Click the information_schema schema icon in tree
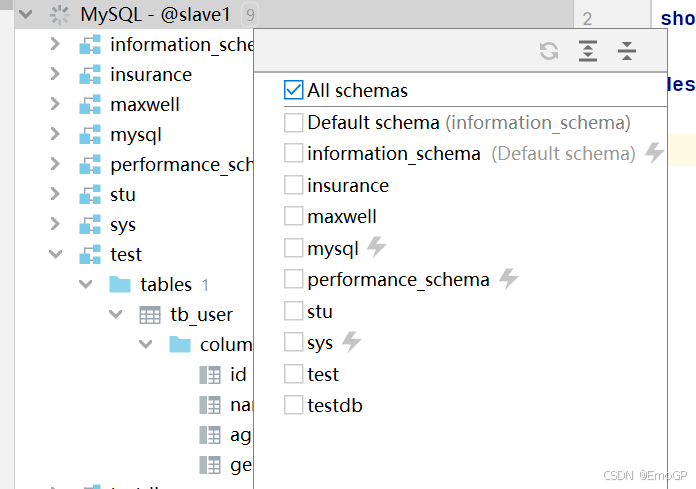 coord(90,45)
